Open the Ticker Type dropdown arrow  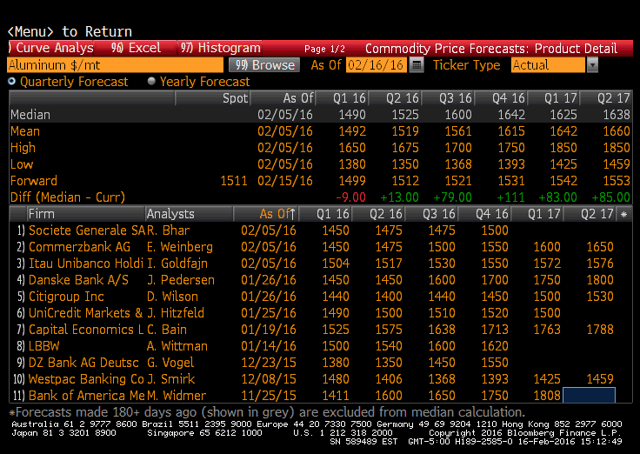click(592, 65)
